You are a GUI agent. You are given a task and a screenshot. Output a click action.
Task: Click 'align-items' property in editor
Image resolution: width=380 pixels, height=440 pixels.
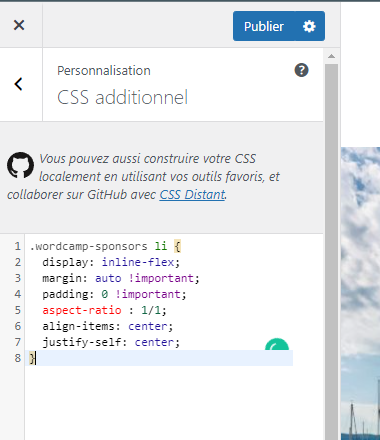[78, 326]
